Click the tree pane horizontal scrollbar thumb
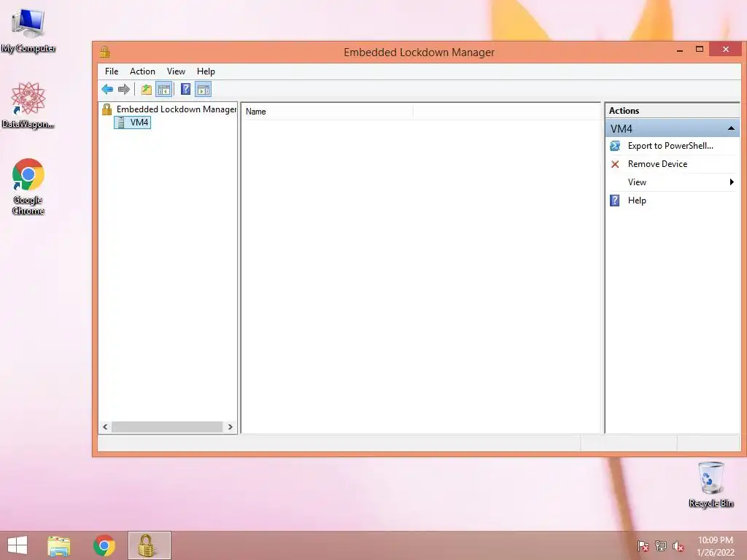747x560 pixels. [167, 427]
